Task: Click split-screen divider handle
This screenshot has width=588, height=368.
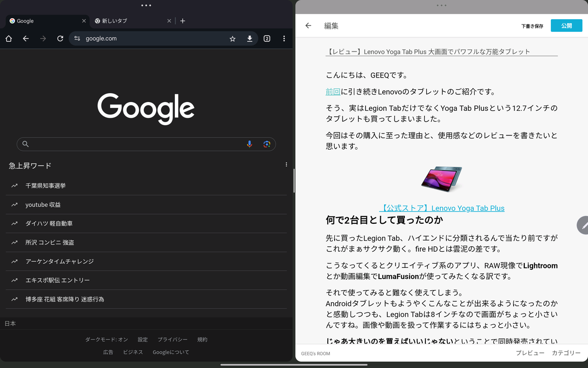Action: tap(294, 181)
